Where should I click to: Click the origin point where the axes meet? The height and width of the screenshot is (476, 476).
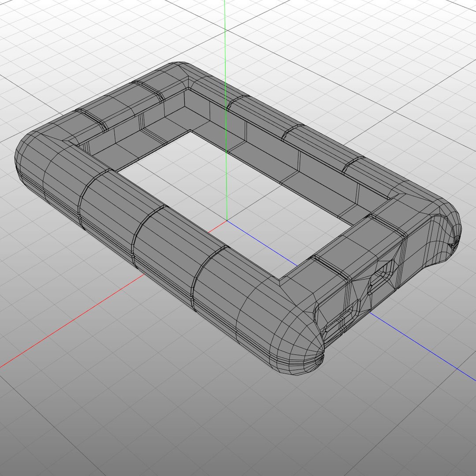(227, 221)
